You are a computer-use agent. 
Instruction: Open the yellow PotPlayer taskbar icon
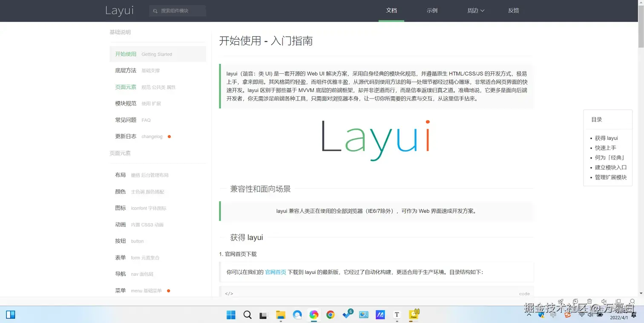click(x=414, y=314)
